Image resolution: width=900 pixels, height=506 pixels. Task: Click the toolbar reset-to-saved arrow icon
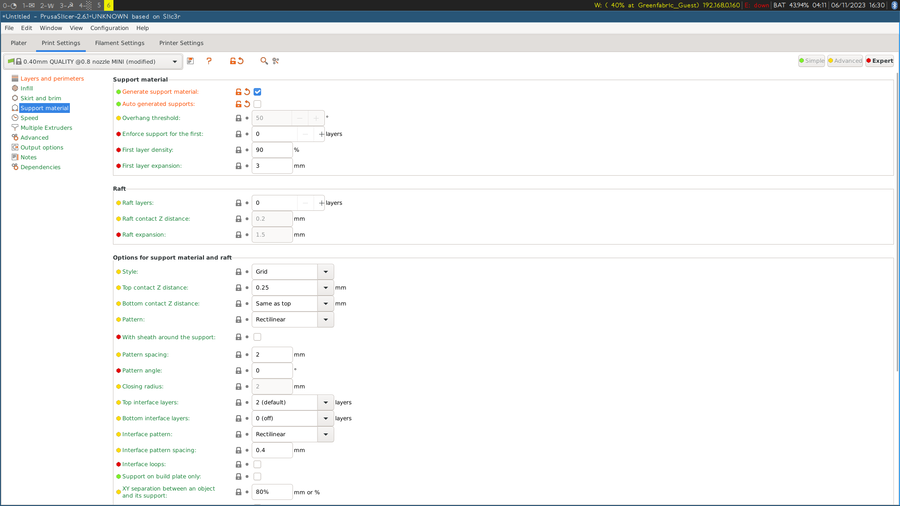(241, 61)
